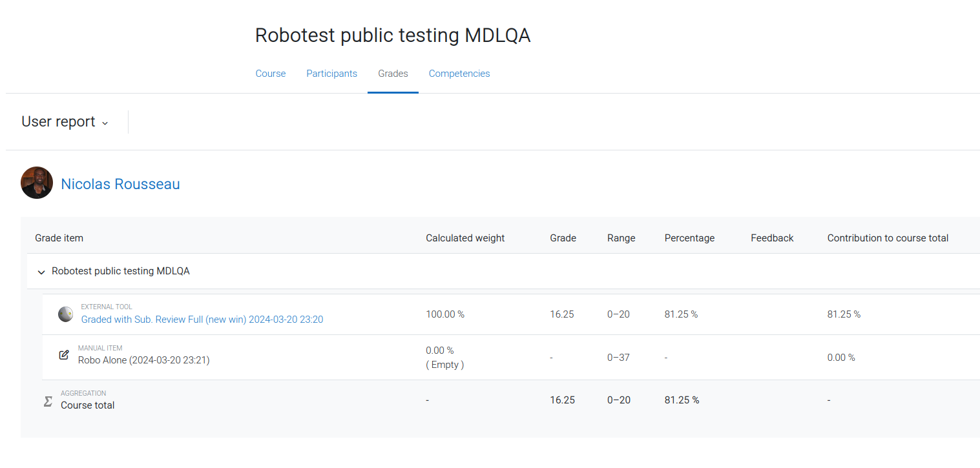Open the Participants tab
The image size is (980, 468).
coord(331,74)
